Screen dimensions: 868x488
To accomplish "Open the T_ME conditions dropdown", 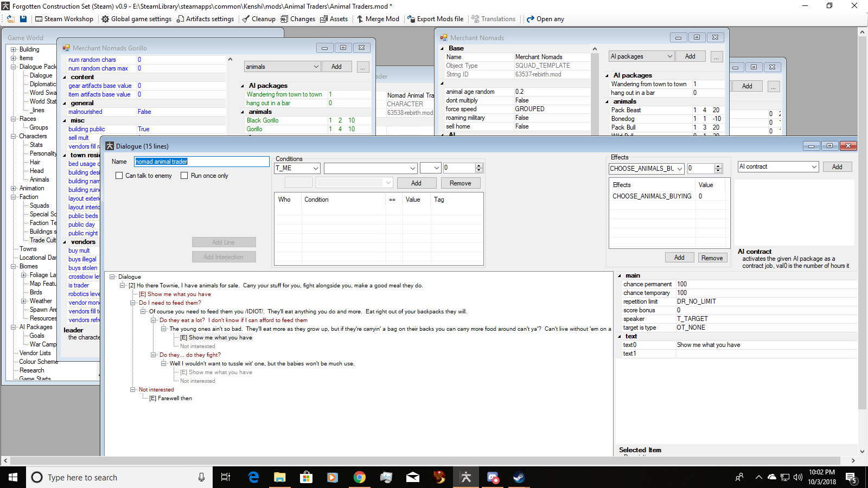I will click(x=297, y=168).
